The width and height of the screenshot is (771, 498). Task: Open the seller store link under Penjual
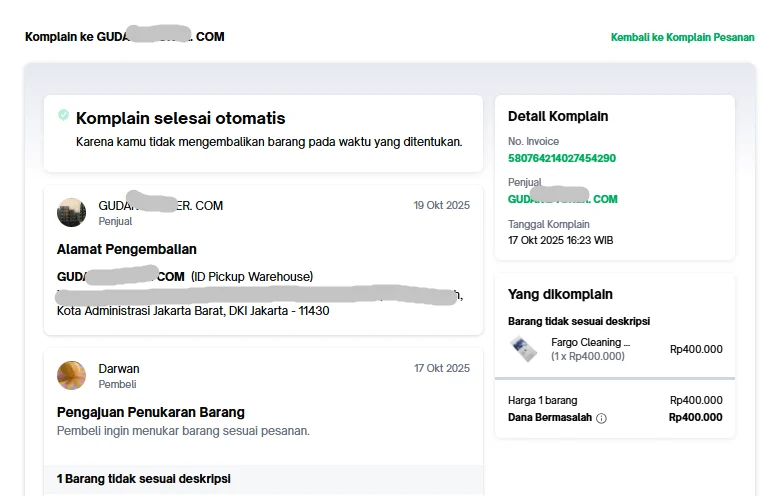coord(562,199)
